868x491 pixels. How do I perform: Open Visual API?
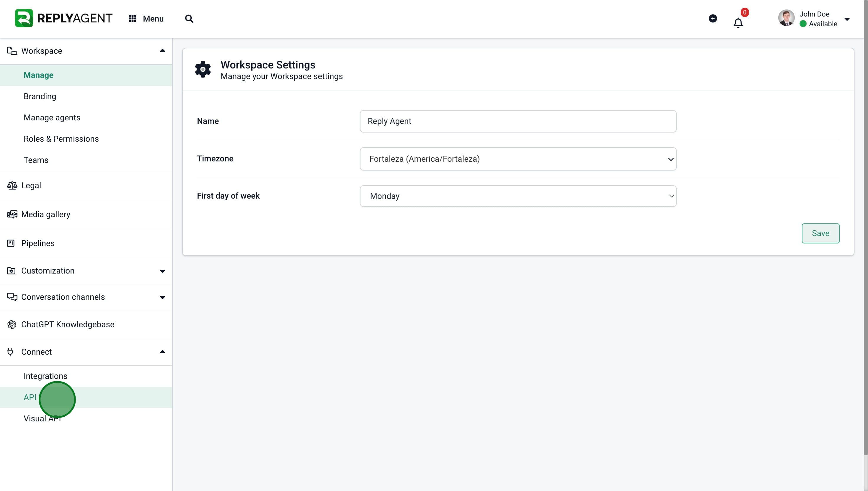click(86, 418)
